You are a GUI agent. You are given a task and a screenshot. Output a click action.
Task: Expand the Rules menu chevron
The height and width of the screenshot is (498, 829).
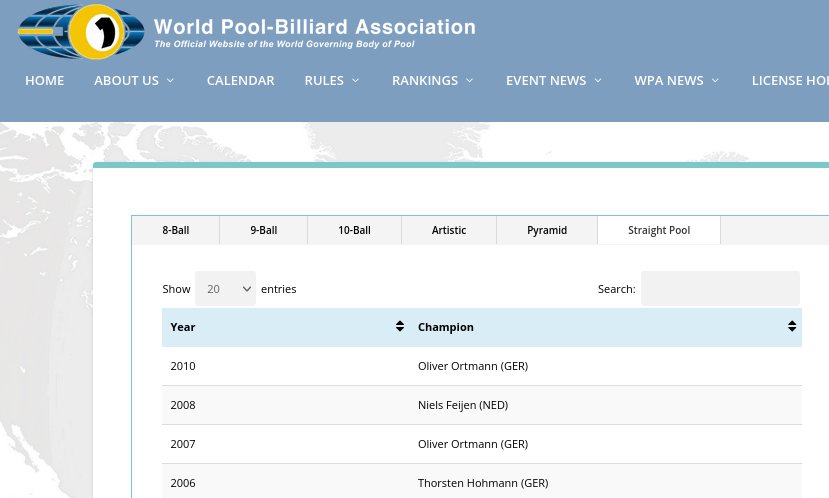tap(355, 81)
